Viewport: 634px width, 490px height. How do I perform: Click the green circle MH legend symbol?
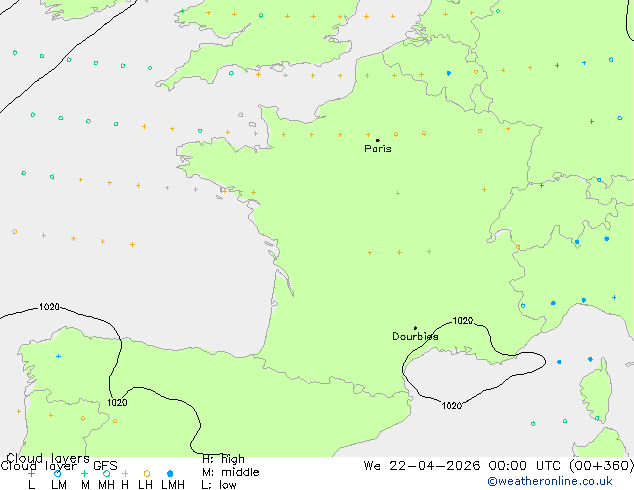(x=106, y=473)
